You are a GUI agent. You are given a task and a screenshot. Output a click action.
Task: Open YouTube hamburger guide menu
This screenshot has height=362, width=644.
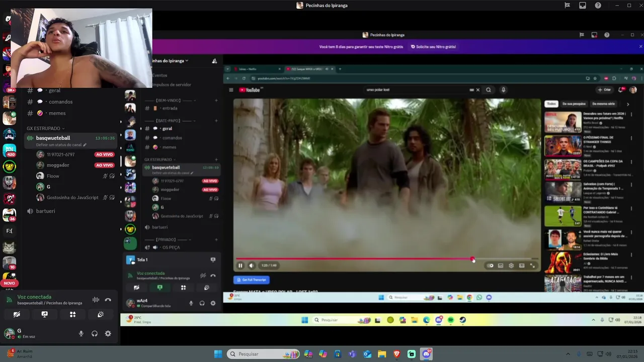pos(231,90)
